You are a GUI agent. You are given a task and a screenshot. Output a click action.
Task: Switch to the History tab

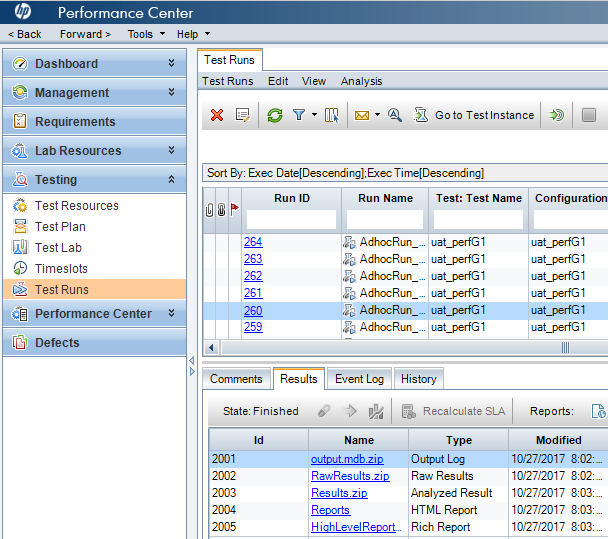point(419,379)
